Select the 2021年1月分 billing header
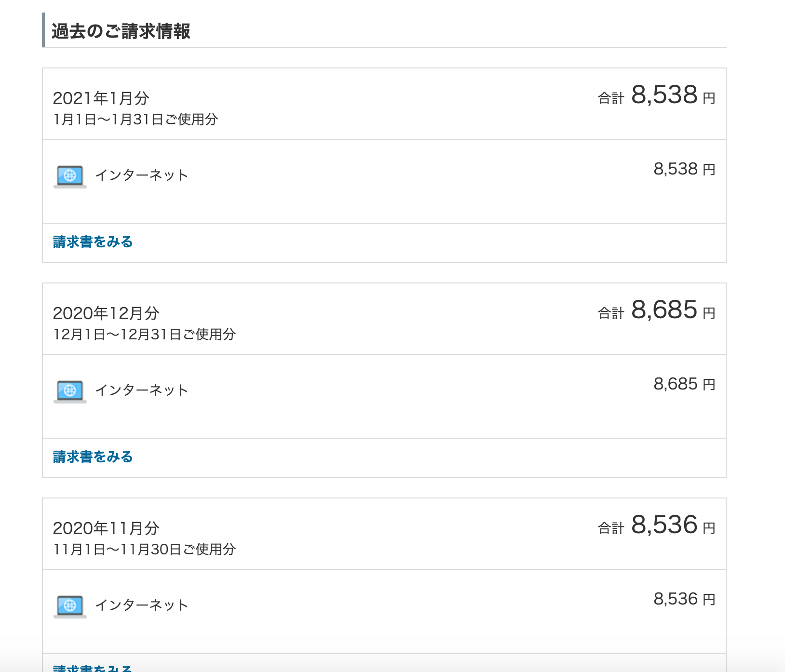This screenshot has width=785, height=672. (101, 98)
